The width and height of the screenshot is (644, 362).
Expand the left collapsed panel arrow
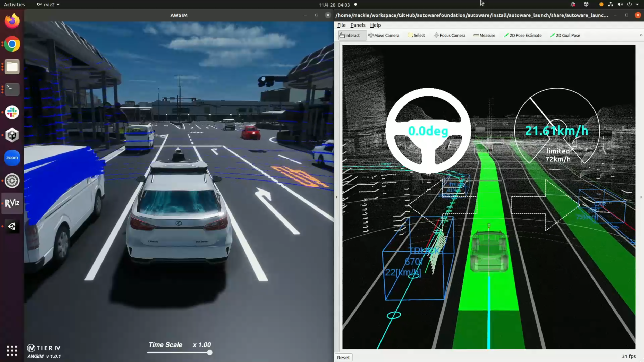coord(336,197)
